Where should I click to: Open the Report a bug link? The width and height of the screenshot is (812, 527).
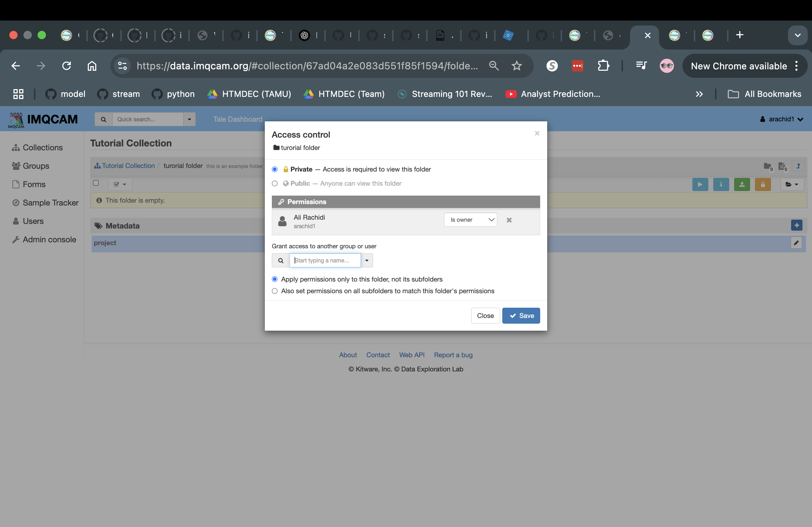[453, 355]
